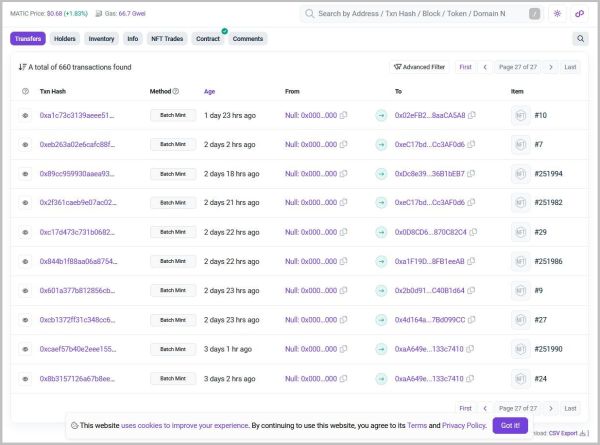Screen dimensions: 600x445
Task: Open the Privacy Policy link
Action: [464, 425]
